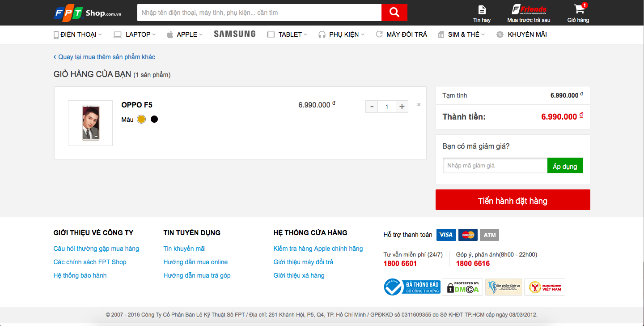
Task: Click the MasterCard payment icon
Action: tap(468, 235)
